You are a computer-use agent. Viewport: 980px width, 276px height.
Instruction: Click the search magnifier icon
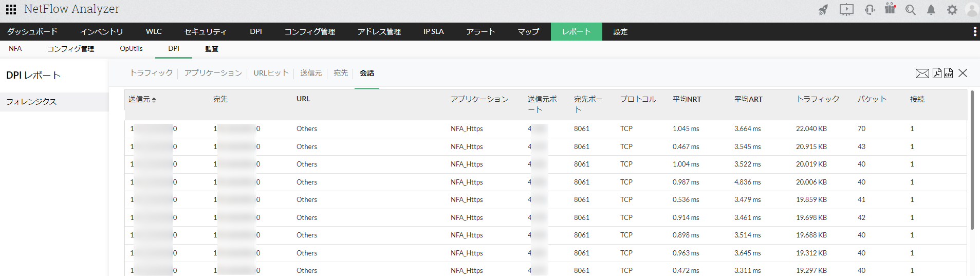(x=911, y=10)
